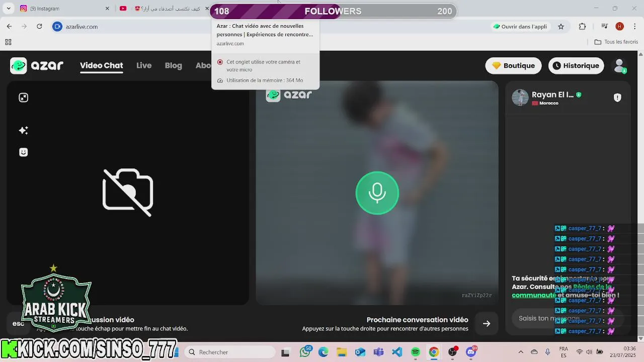The height and width of the screenshot is (362, 644).
Task: Open File Explorer from the taskbar
Action: [342, 352]
